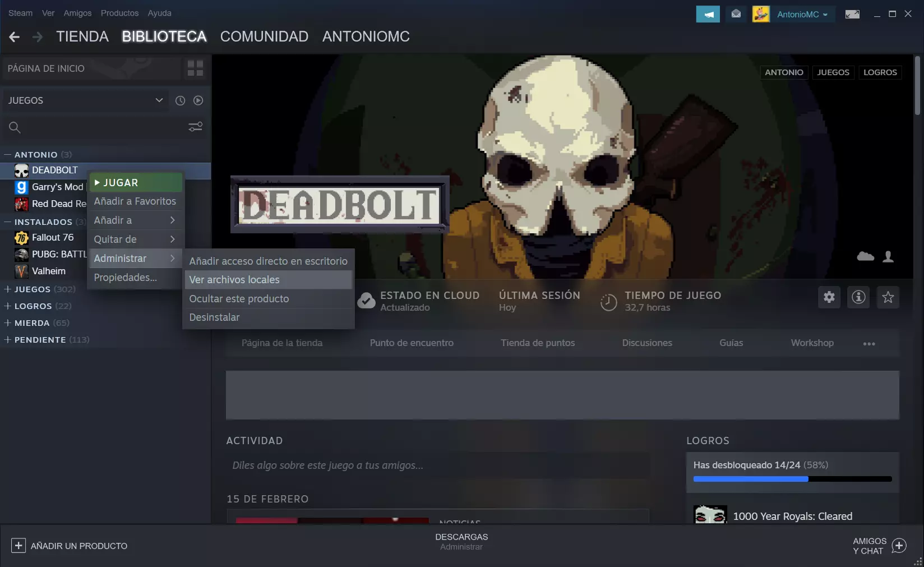
Task: Add DEADBOLT to favorites star button
Action: click(x=888, y=297)
